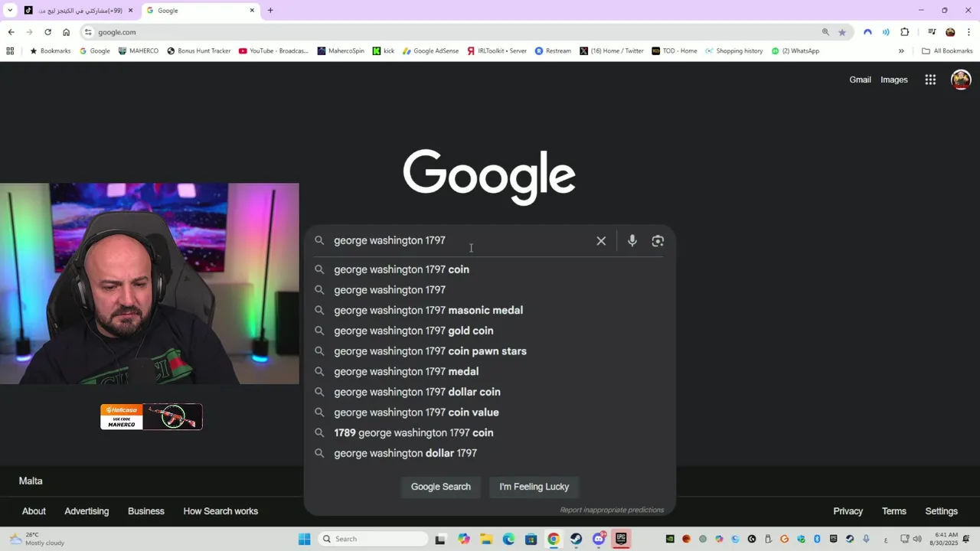
Task: Open the browser home page
Action: [66, 32]
